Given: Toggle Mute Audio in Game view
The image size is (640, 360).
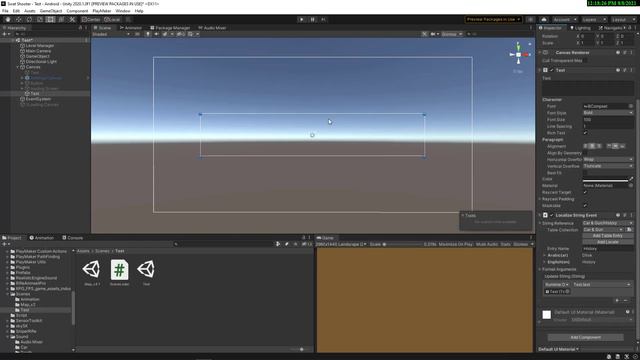Looking at the screenshot, I should tap(487, 244).
